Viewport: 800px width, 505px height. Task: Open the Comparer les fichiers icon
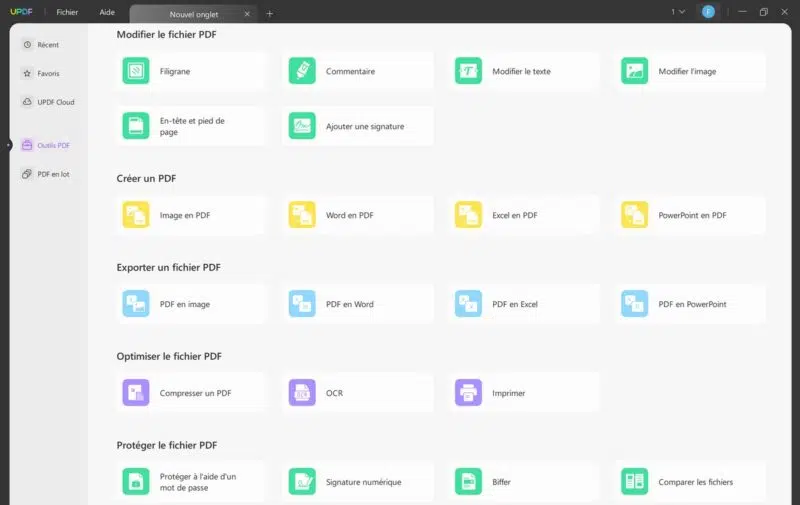point(635,482)
